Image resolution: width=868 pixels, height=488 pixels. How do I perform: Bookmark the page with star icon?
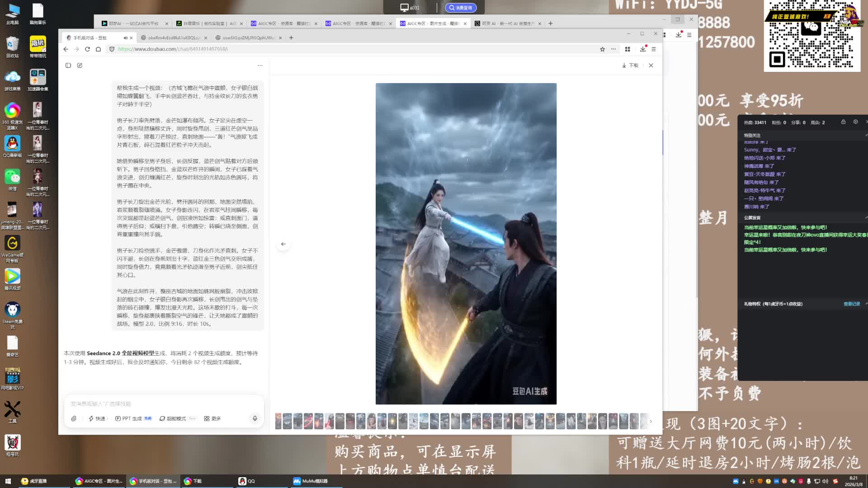(602, 49)
